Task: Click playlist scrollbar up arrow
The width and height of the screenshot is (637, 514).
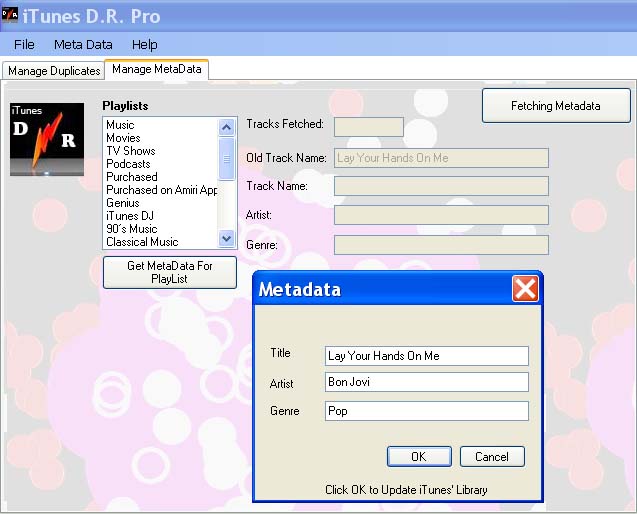Action: [x=227, y=128]
